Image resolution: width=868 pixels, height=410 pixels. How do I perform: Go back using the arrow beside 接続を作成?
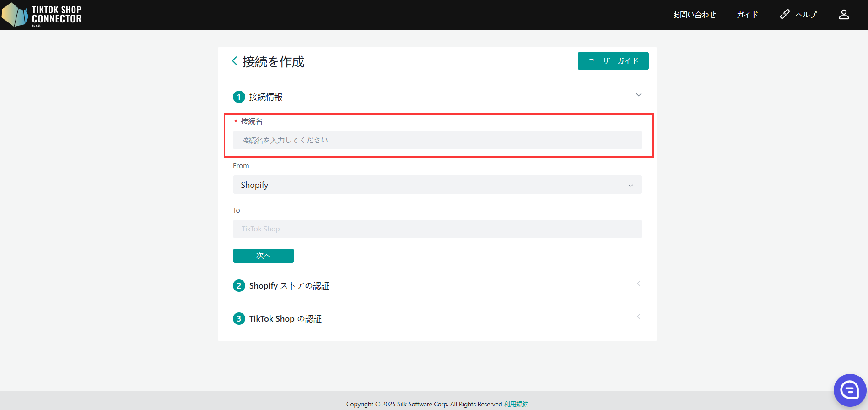click(234, 61)
